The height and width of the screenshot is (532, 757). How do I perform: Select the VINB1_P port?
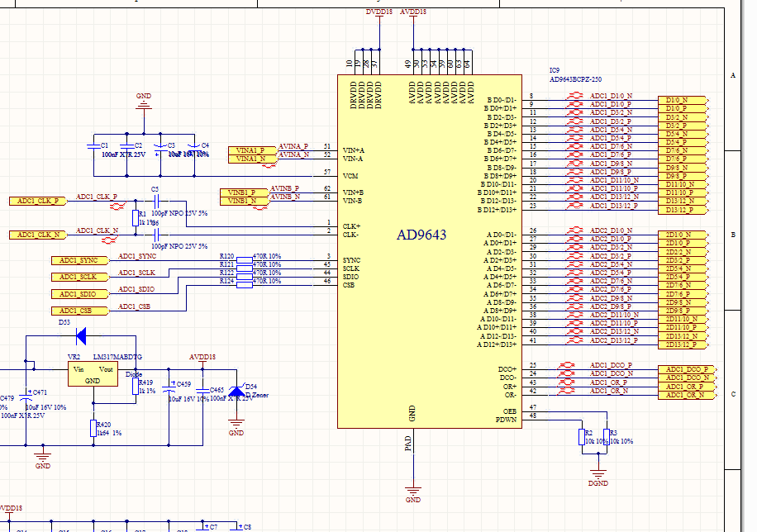244,192
